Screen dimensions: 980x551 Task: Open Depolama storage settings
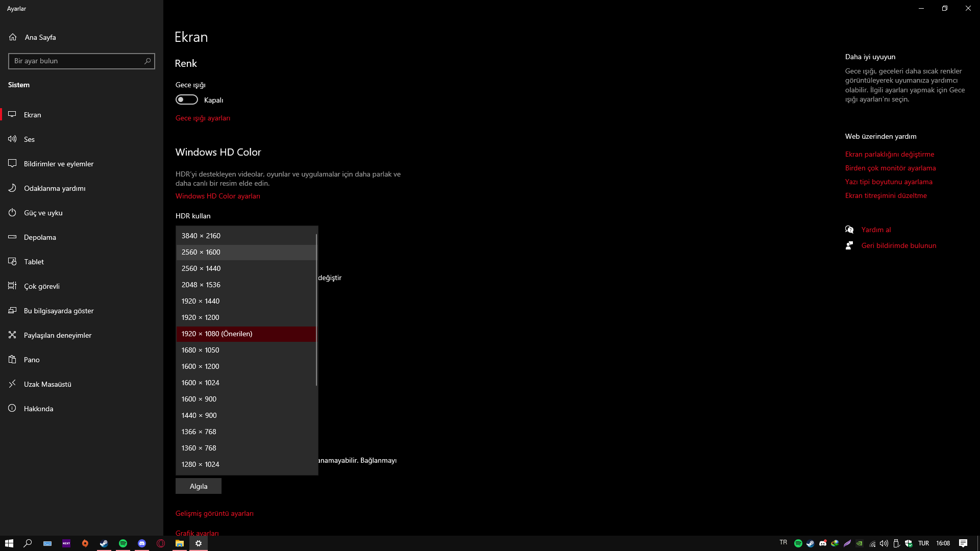82,237
